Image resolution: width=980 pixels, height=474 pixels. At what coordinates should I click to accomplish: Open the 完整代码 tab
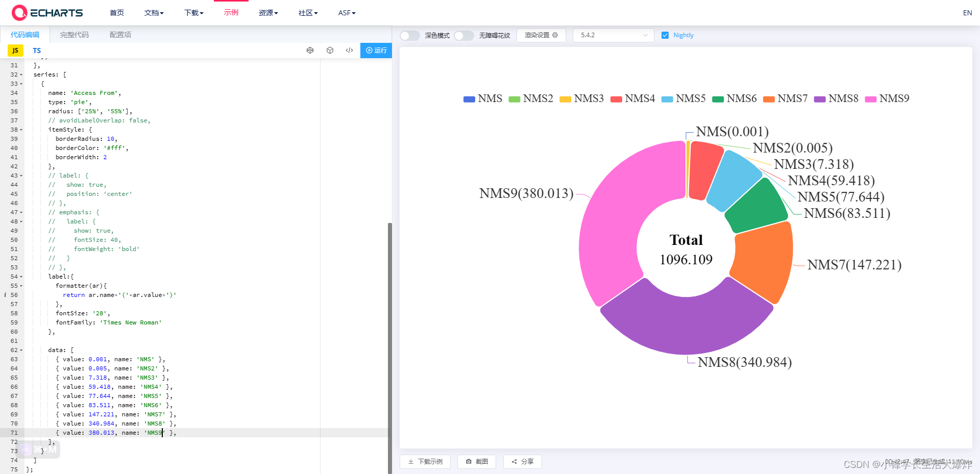75,35
